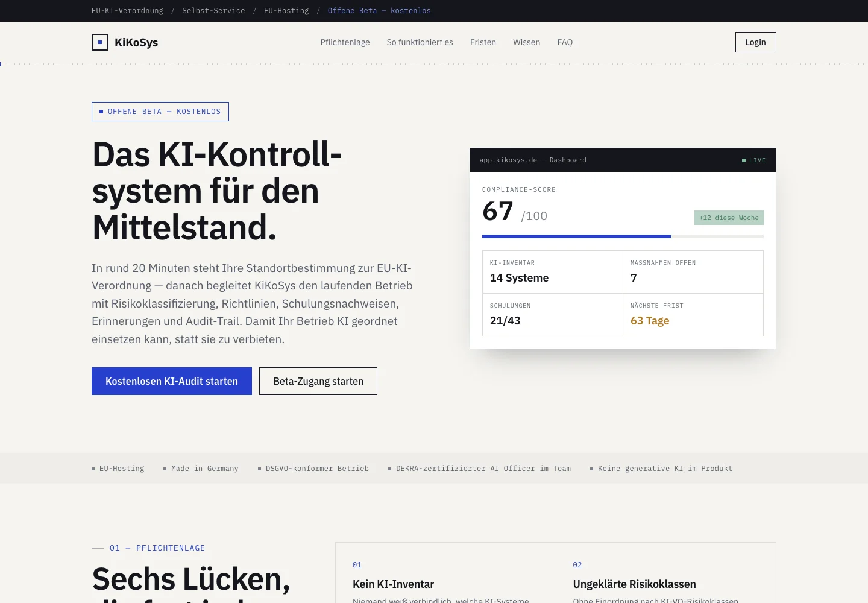Open the Pflichtenlage nav item
868x603 pixels.
[345, 42]
